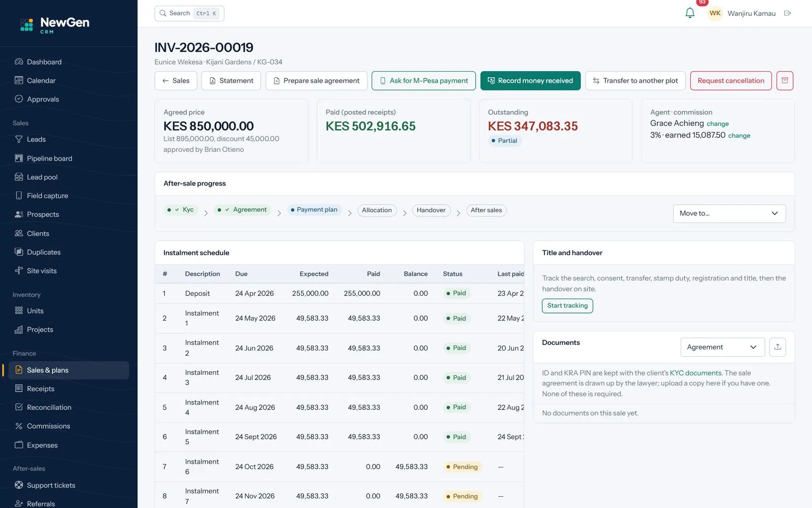Click Ask for M-Pesa payment
This screenshot has width=812, height=508.
tap(423, 81)
